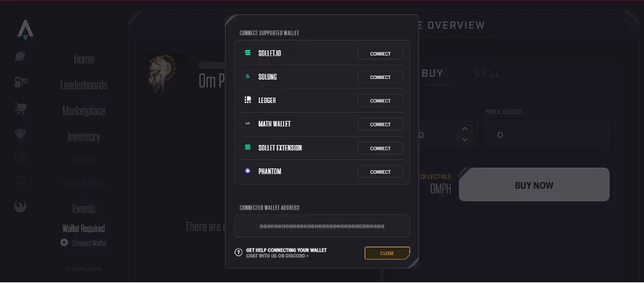Switch to the BUY tab
The width and height of the screenshot is (644, 283).
tap(433, 73)
